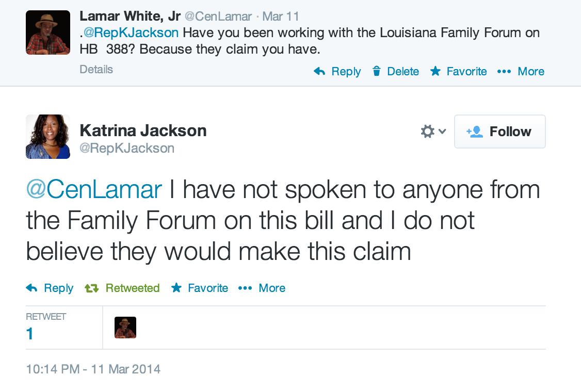Screen dimensions: 581x392
Task: Click Details under Lamar's tweet
Action: (96, 70)
